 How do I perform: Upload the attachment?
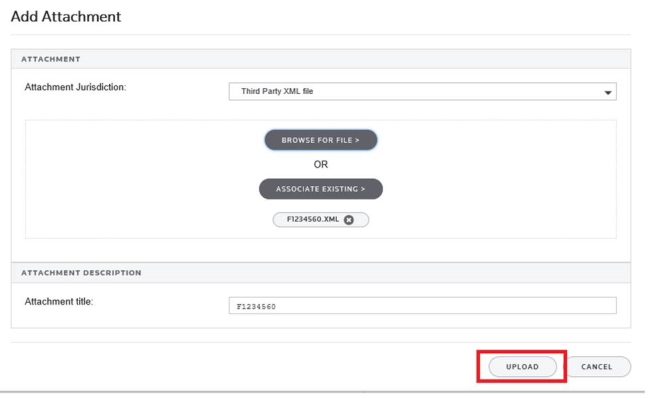point(522,367)
